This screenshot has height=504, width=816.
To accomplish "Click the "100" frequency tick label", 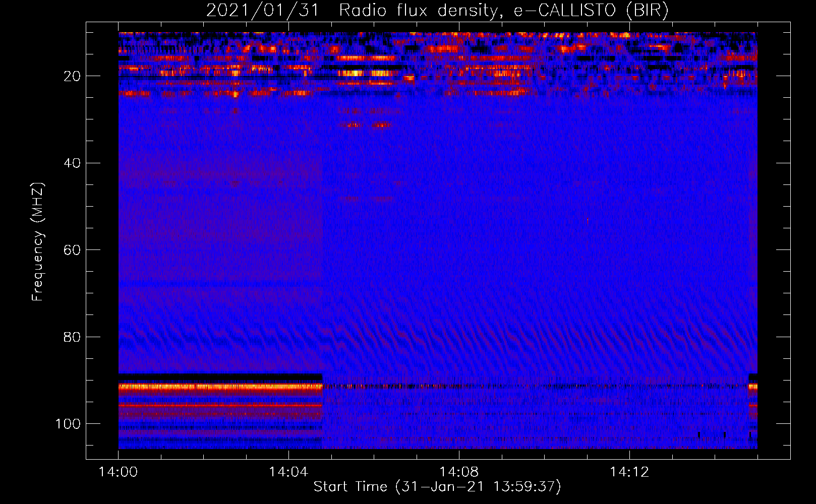I will [68, 424].
